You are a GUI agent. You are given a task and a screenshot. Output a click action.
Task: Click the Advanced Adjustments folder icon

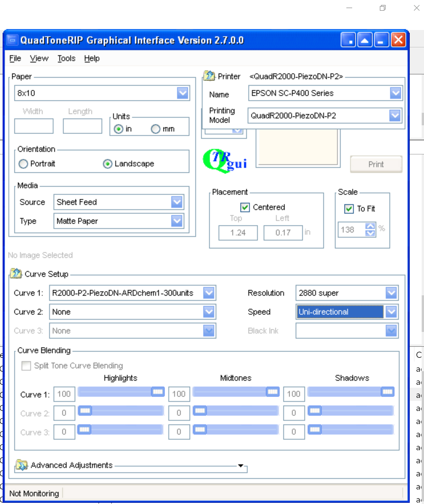point(21,465)
